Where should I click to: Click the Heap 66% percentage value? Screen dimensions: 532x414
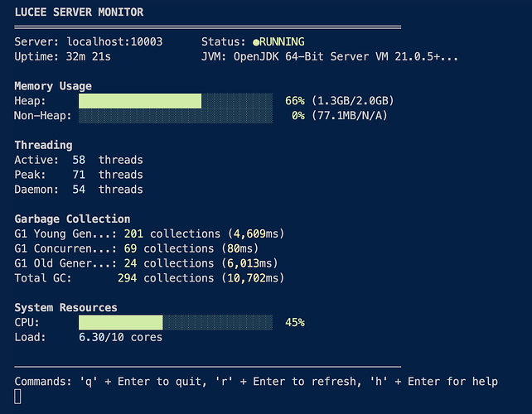coord(295,101)
